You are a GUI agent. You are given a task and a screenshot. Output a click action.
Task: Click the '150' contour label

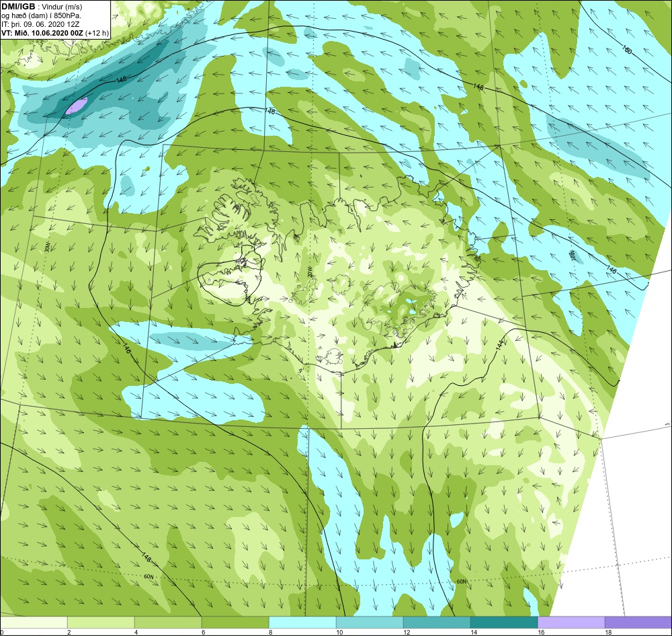point(626,50)
